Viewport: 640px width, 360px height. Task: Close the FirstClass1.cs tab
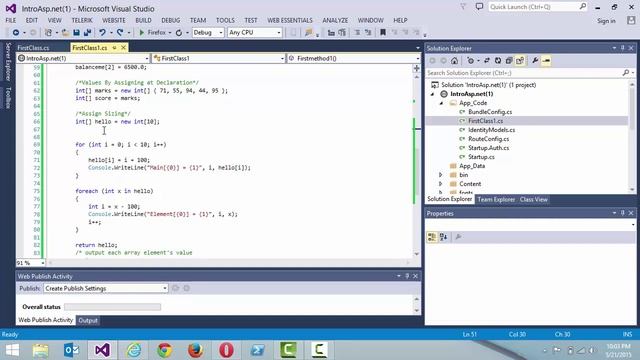123,48
